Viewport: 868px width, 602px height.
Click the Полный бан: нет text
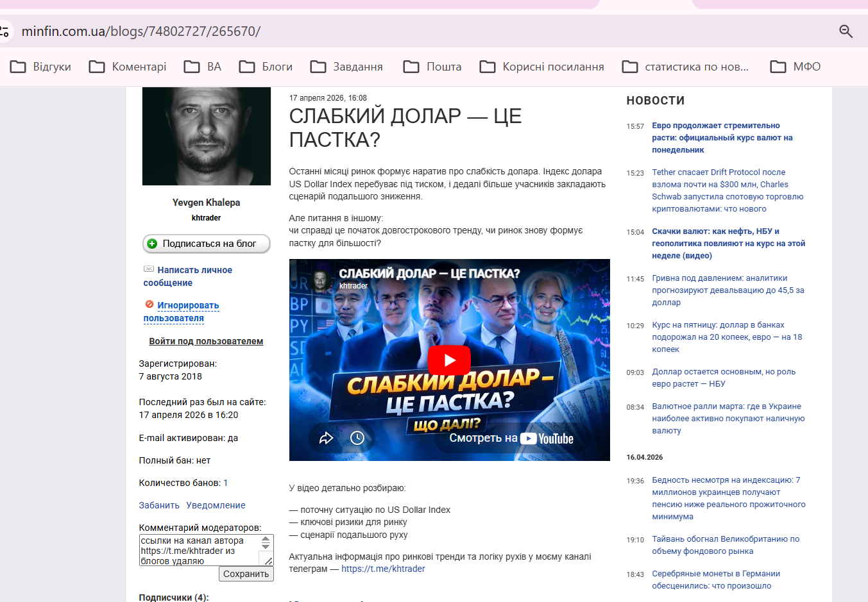pyautogui.click(x=174, y=460)
